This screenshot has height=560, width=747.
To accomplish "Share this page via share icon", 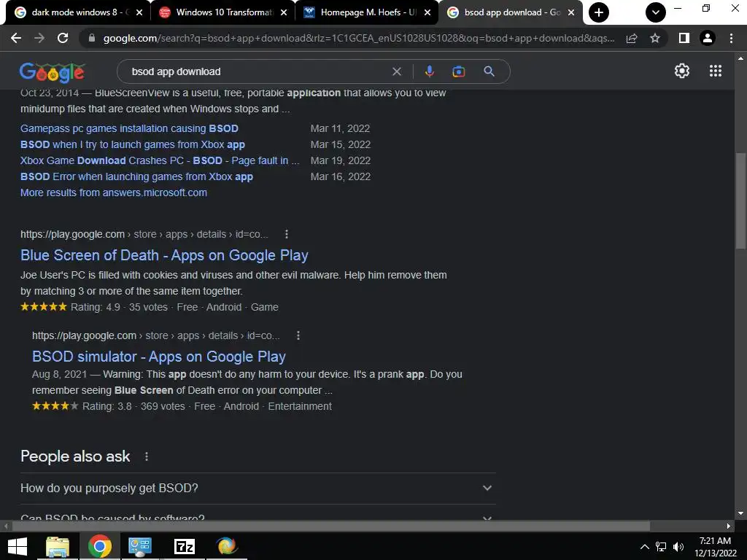I will tap(632, 38).
